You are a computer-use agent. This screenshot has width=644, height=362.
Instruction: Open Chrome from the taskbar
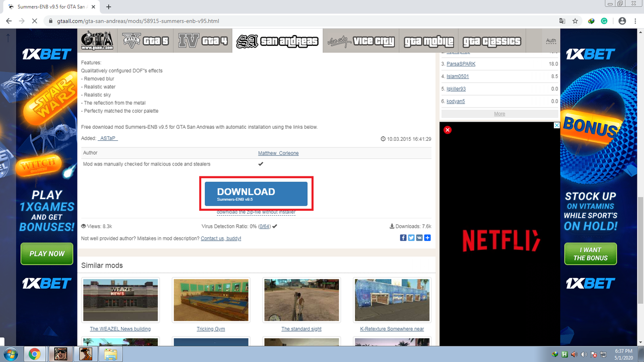[34, 354]
